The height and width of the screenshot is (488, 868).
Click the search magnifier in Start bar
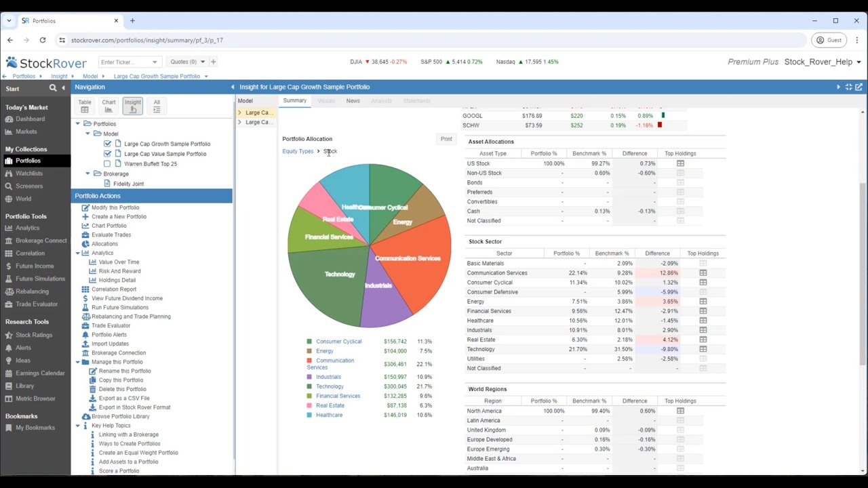[53, 88]
